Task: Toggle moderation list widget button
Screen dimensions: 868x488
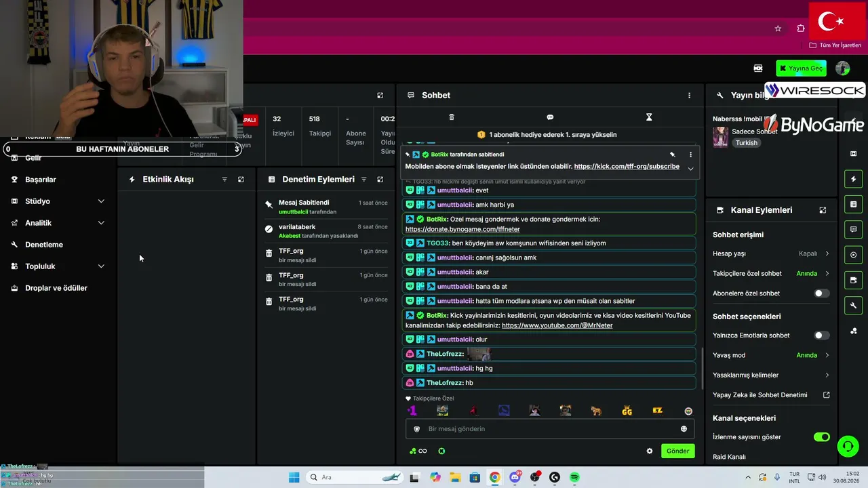Action: coord(854,204)
